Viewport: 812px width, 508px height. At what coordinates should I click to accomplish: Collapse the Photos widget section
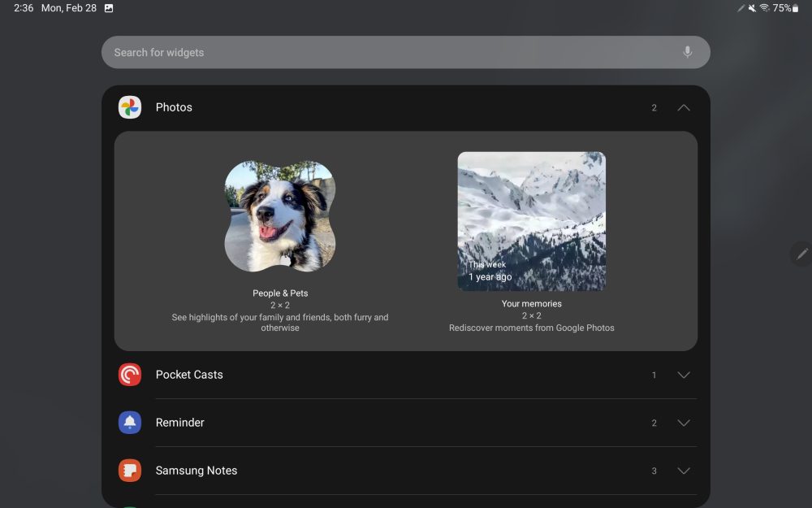tap(683, 106)
